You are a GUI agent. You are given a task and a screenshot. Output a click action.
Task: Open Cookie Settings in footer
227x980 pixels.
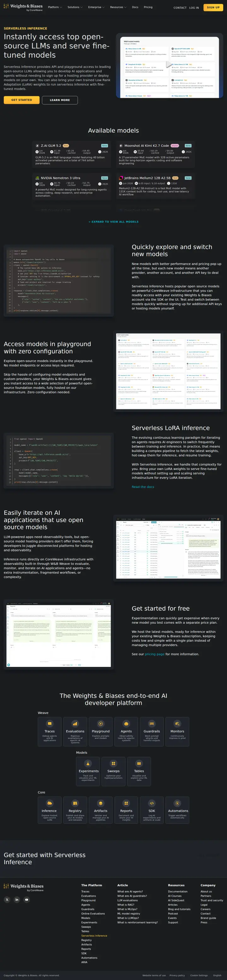pyautogui.click(x=199, y=975)
